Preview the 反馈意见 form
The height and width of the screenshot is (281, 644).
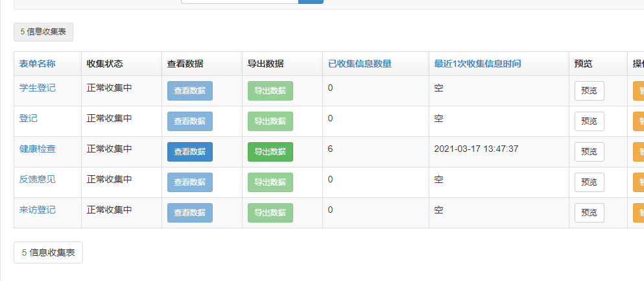pyautogui.click(x=590, y=182)
